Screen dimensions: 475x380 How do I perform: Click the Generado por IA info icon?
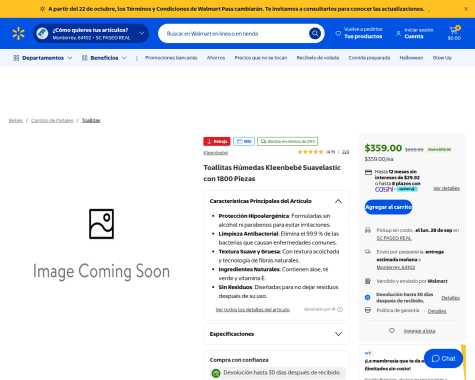point(340,309)
